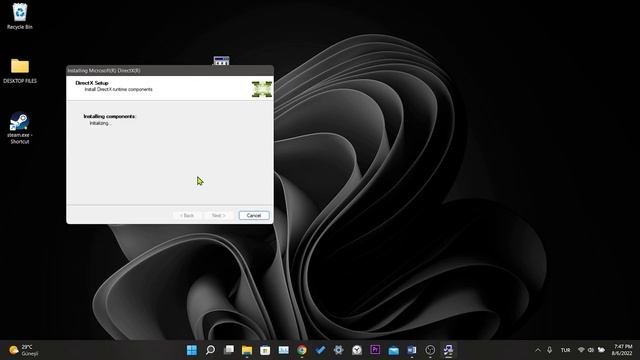Open Settings gear in the taskbar
The image size is (640, 360).
coord(338,350)
